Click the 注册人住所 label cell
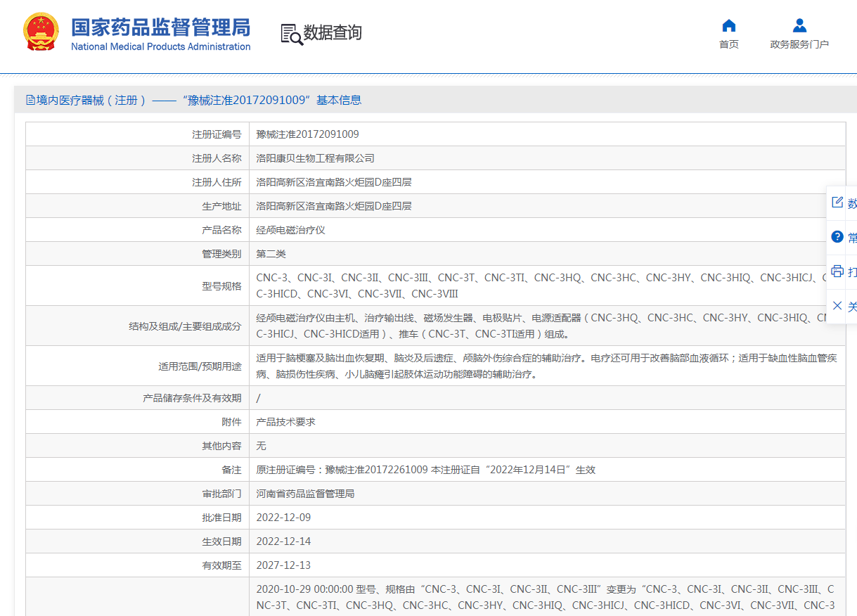The height and width of the screenshot is (616, 857). click(x=138, y=182)
